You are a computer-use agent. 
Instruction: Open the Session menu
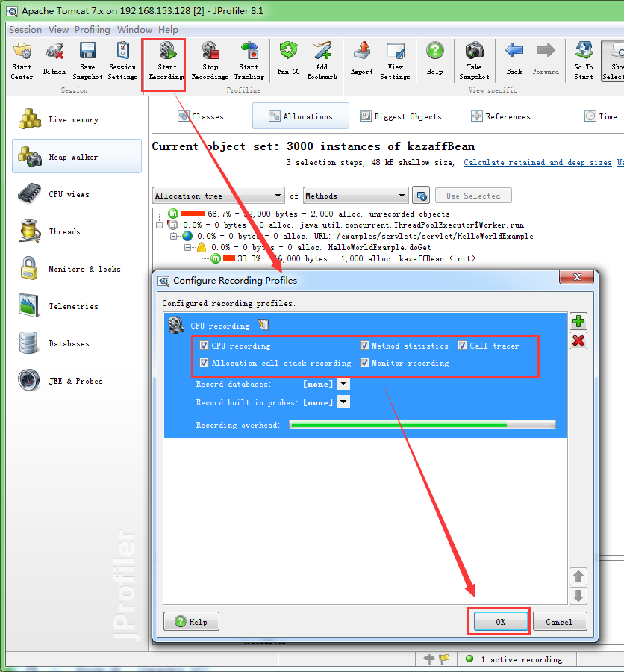point(25,30)
